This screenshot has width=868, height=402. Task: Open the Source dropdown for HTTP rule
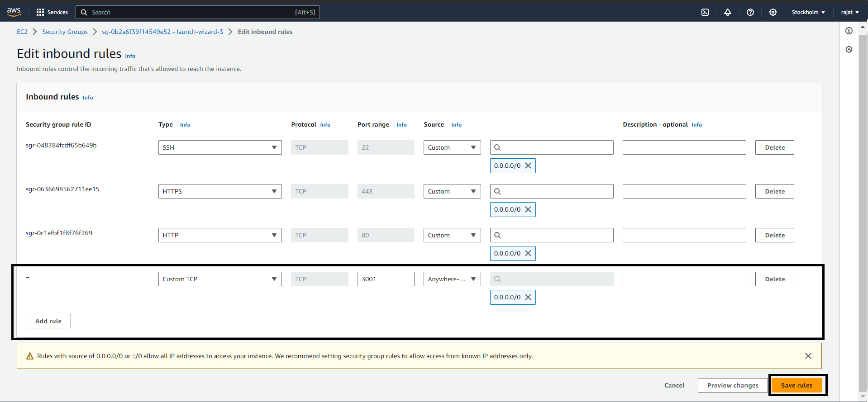(452, 235)
